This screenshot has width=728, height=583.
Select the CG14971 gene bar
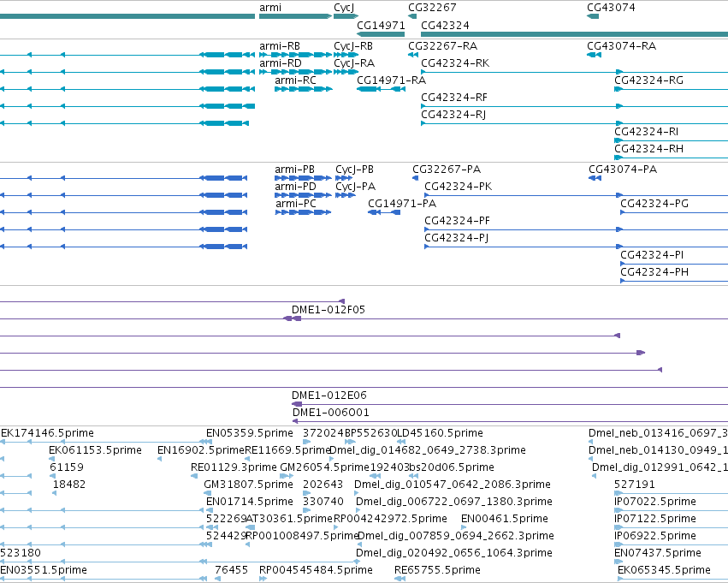381,34
